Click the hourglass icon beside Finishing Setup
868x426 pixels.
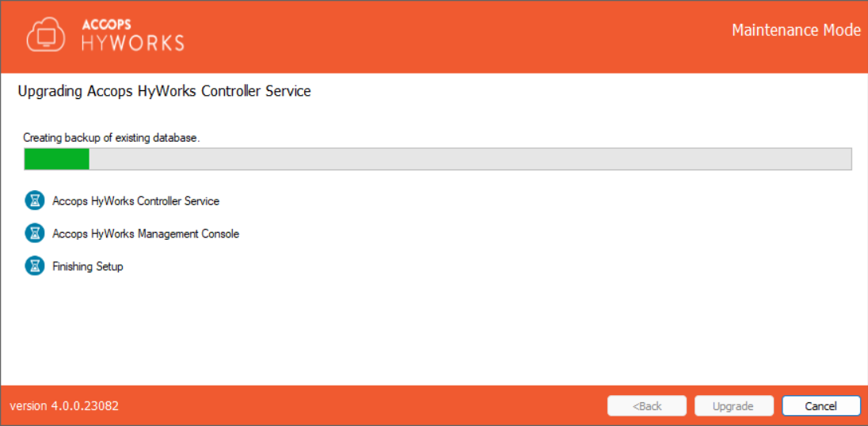coord(35,266)
